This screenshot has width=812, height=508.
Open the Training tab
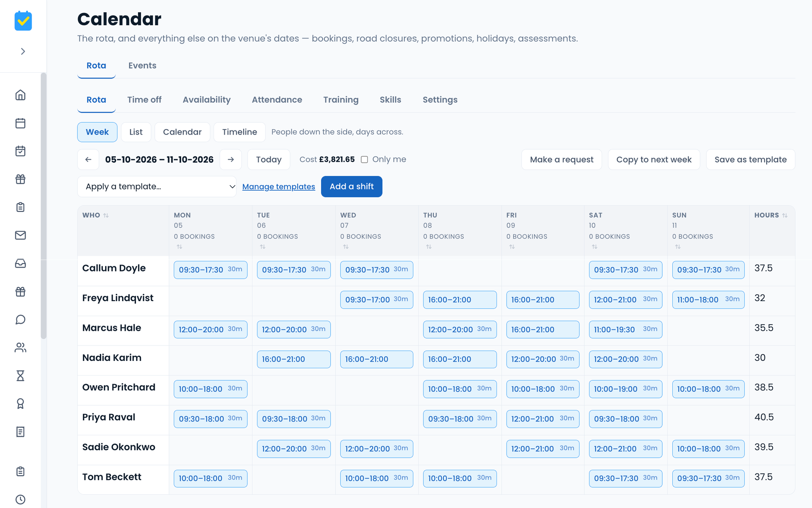341,100
